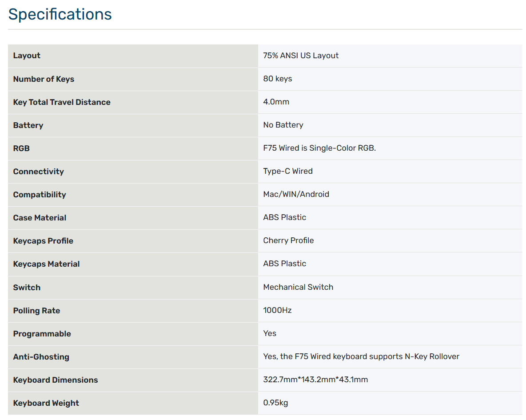Select the Cherry Profile value

click(x=288, y=240)
